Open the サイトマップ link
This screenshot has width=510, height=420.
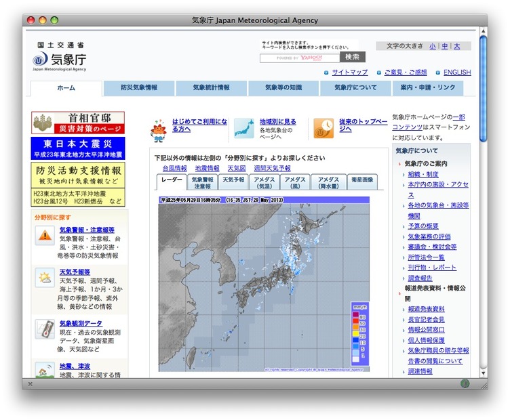click(350, 72)
